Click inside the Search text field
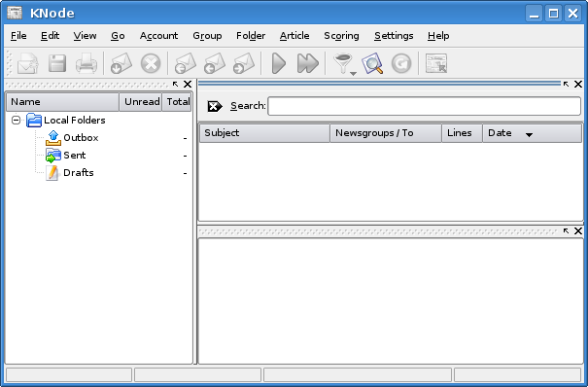Image resolution: width=588 pixels, height=387 pixels. 424,106
